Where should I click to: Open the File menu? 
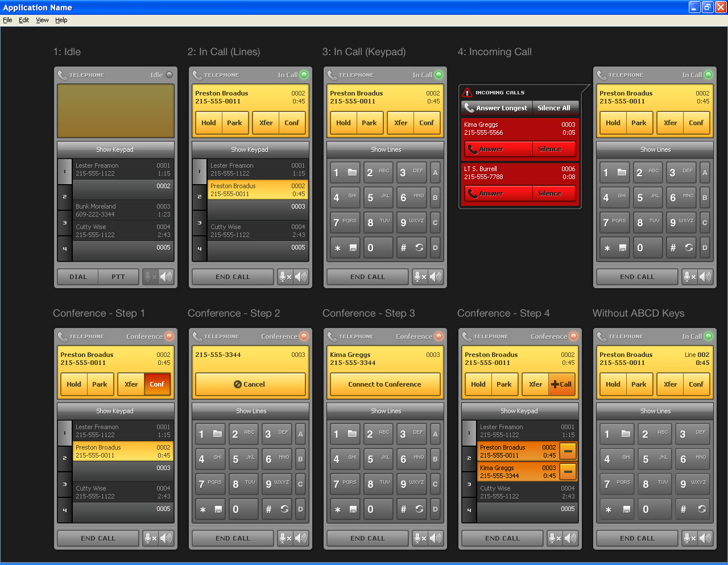tap(7, 20)
